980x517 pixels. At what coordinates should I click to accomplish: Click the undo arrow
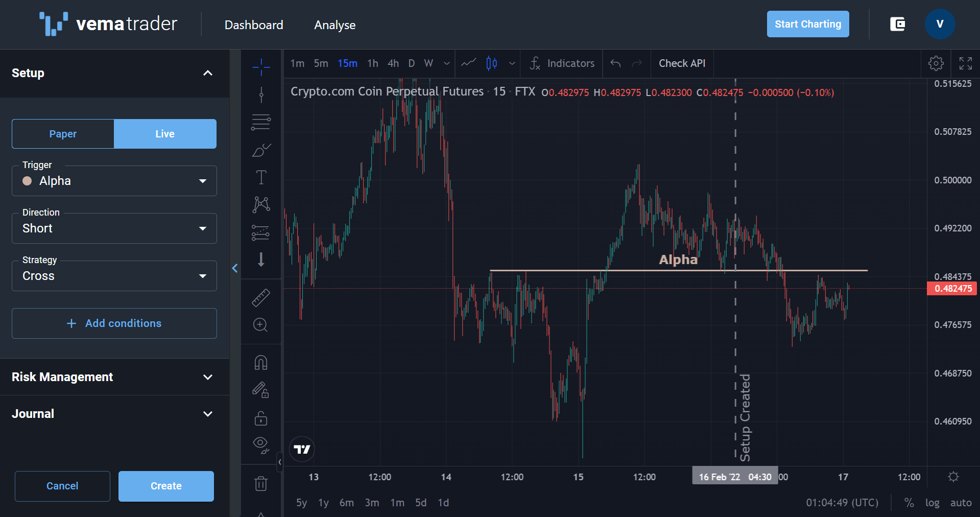tap(615, 63)
